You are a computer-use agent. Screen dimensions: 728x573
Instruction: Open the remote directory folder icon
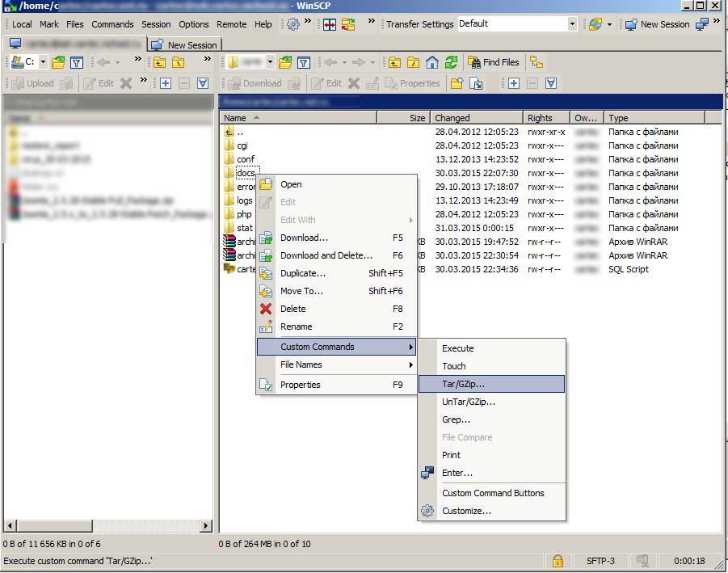[285, 62]
